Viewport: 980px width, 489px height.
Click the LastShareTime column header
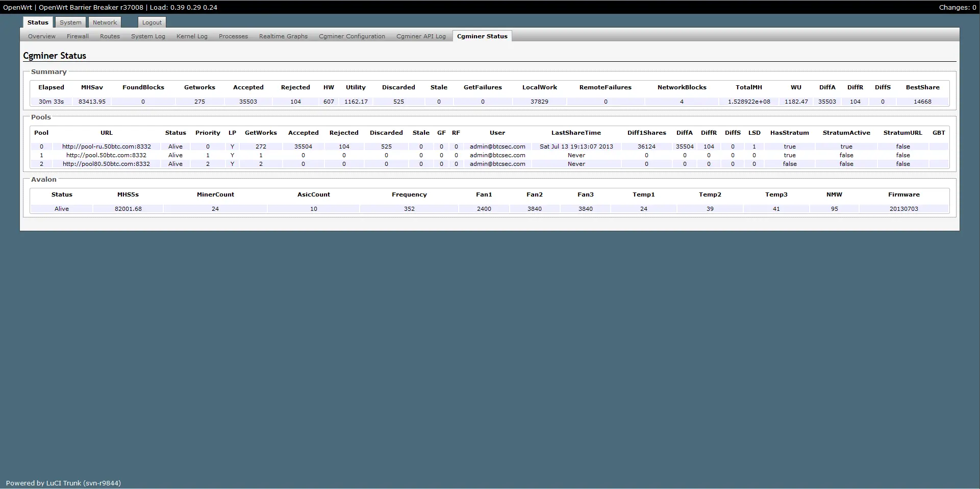coord(576,133)
